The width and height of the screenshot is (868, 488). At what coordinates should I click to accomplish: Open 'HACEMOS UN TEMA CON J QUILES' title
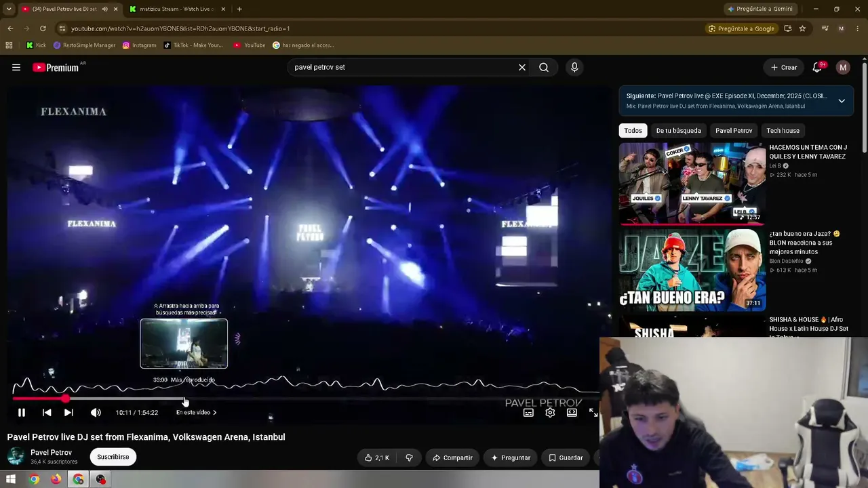pyautogui.click(x=808, y=152)
